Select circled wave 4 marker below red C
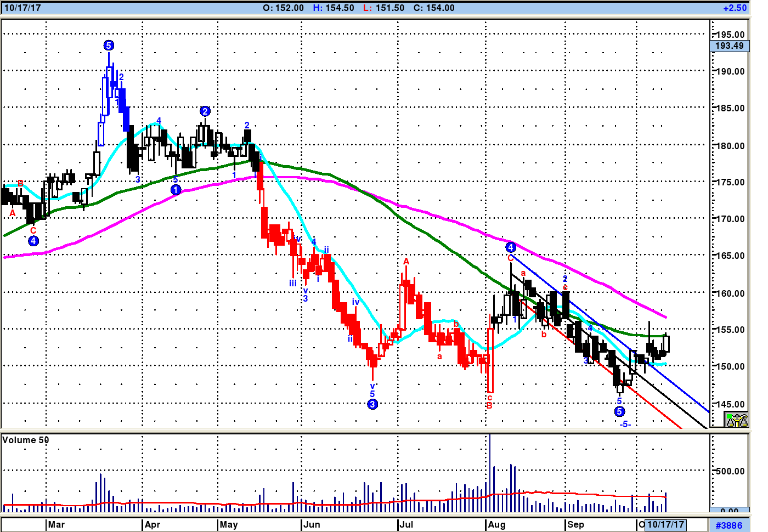This screenshot has width=768, height=532. pos(33,241)
